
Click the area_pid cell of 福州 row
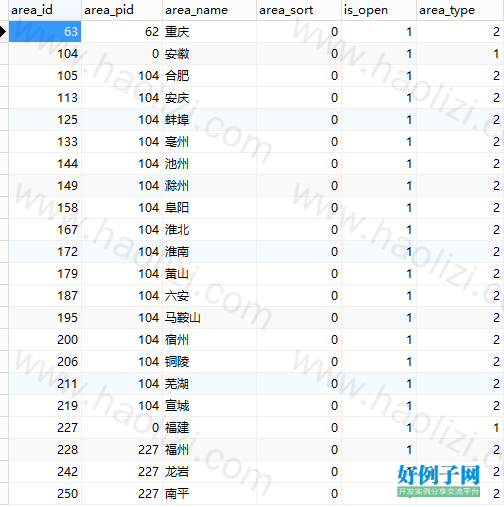122,450
